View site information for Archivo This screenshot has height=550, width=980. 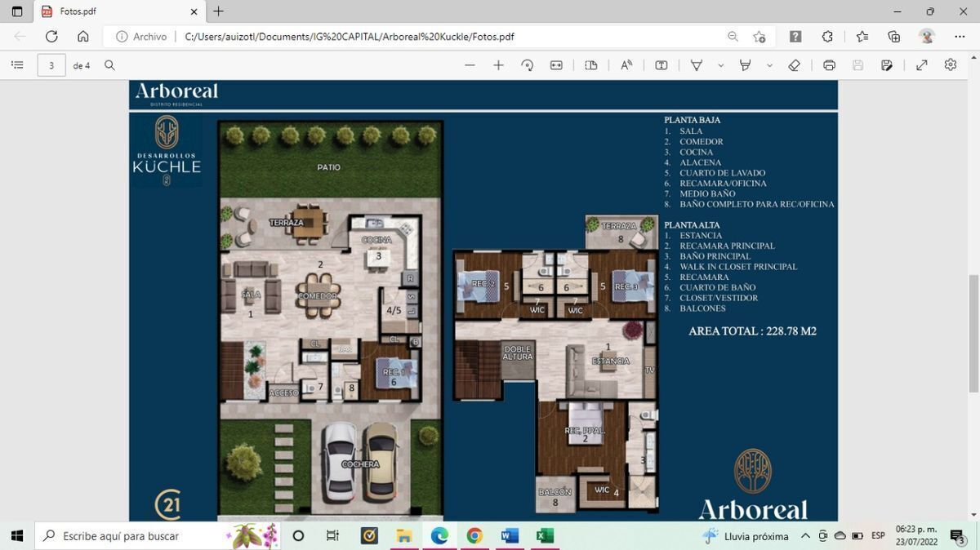[x=141, y=37]
